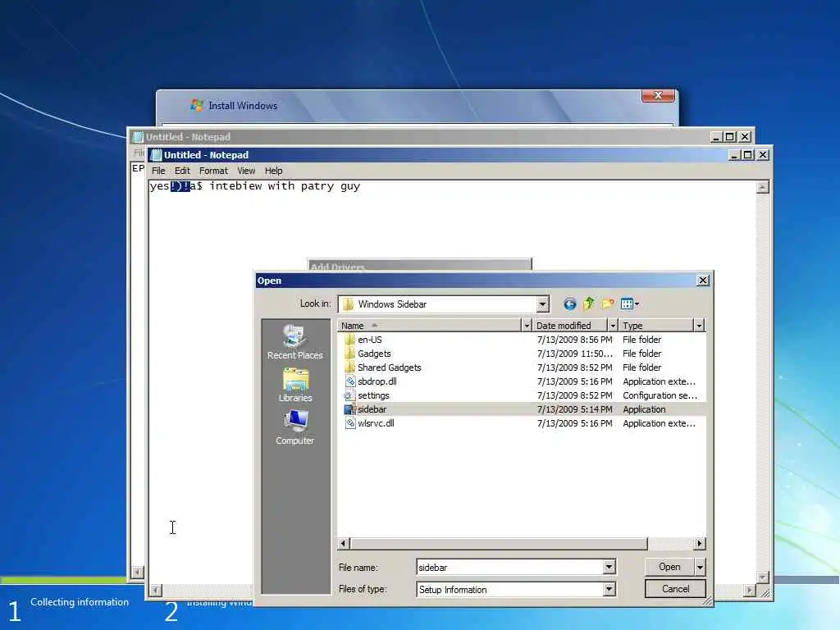Click the 'Collecting information' setup step

pos(80,602)
